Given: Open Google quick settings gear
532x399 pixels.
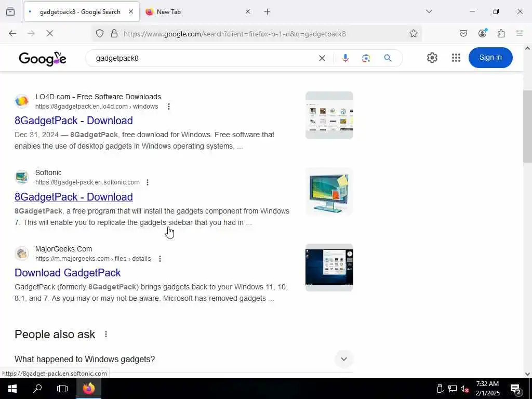Looking at the screenshot, I should (x=432, y=58).
